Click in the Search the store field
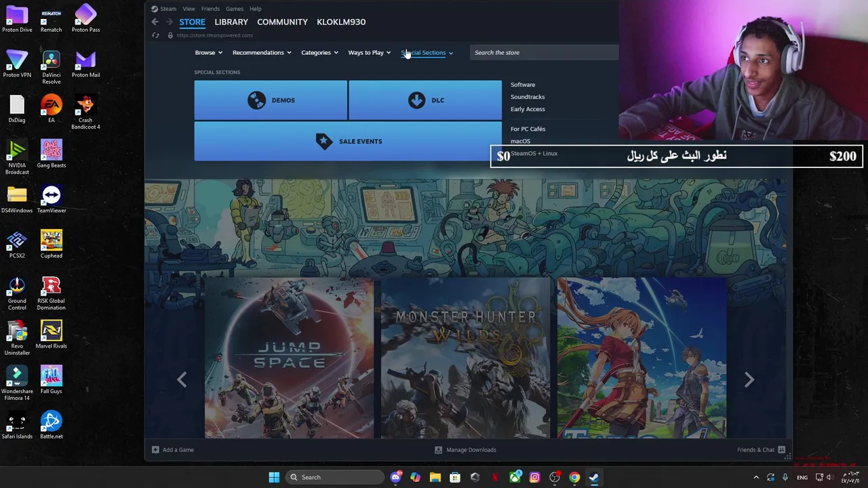 [544, 52]
